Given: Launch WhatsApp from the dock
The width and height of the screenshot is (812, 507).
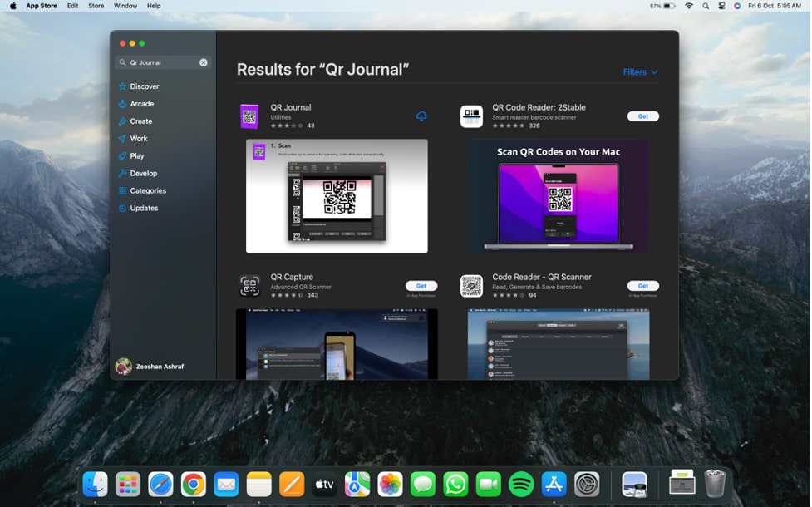Looking at the screenshot, I should click(x=455, y=484).
